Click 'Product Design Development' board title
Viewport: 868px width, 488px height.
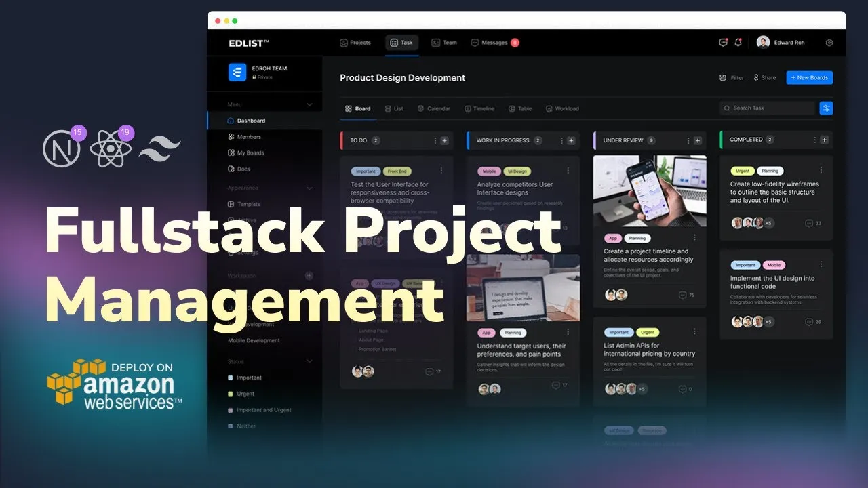[402, 78]
